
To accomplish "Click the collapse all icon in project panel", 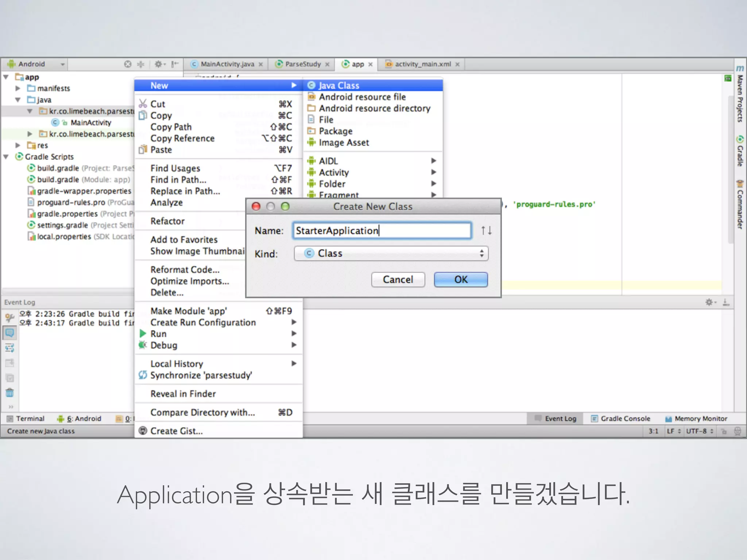I will (141, 64).
